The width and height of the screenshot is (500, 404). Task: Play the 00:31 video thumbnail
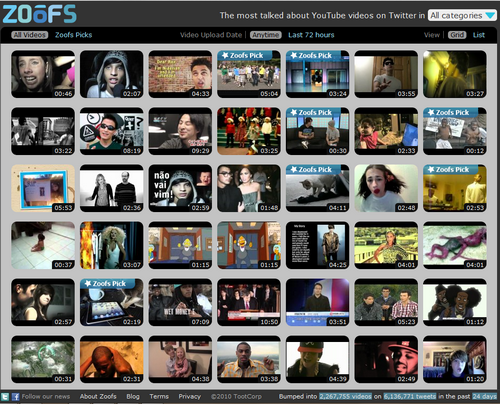click(43, 359)
